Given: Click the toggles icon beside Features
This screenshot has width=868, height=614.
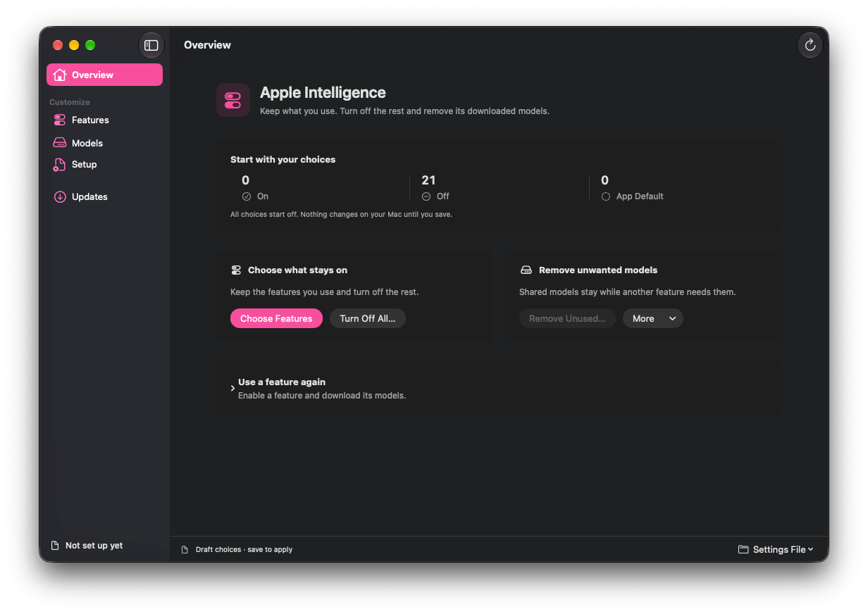Looking at the screenshot, I should [x=60, y=120].
